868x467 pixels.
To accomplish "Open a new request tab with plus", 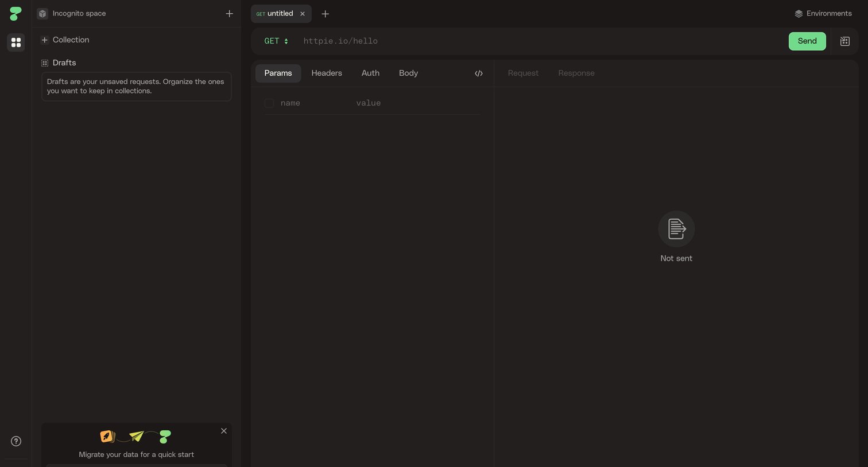I will [x=325, y=14].
